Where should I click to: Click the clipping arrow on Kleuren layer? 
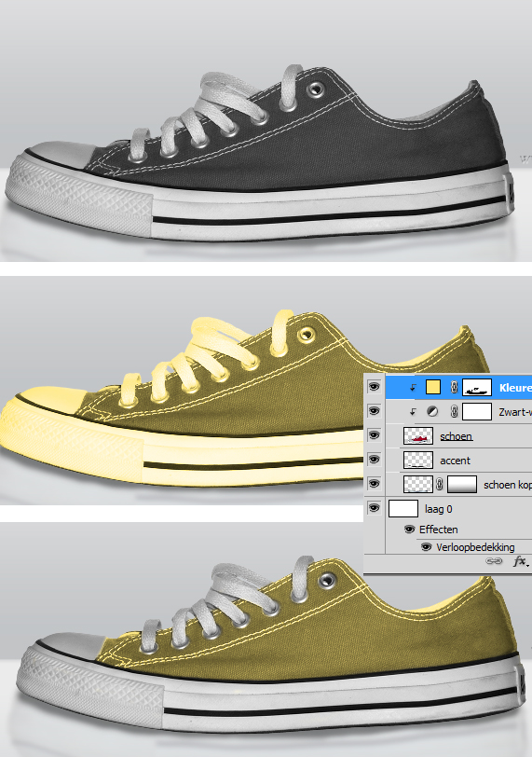pos(413,388)
